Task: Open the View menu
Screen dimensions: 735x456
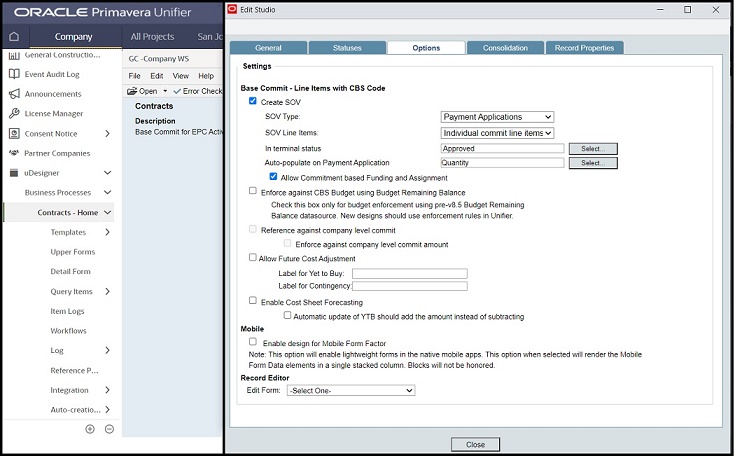Action: [x=180, y=76]
